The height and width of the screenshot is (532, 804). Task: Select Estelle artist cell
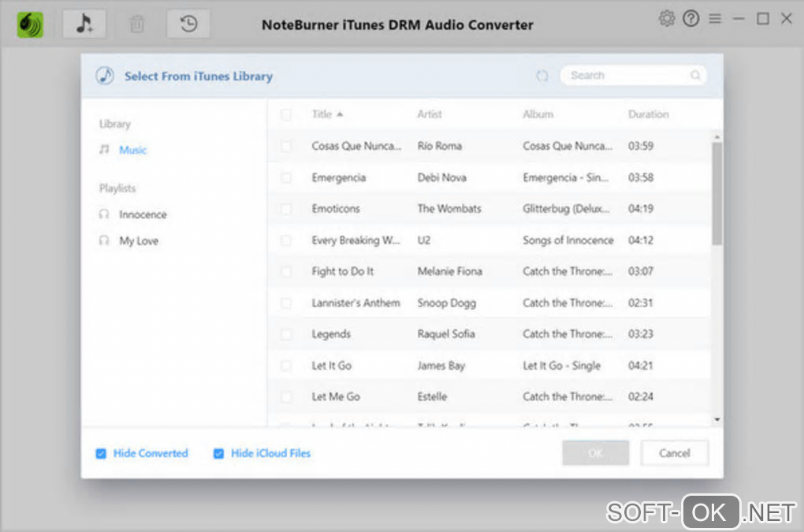[x=432, y=396]
